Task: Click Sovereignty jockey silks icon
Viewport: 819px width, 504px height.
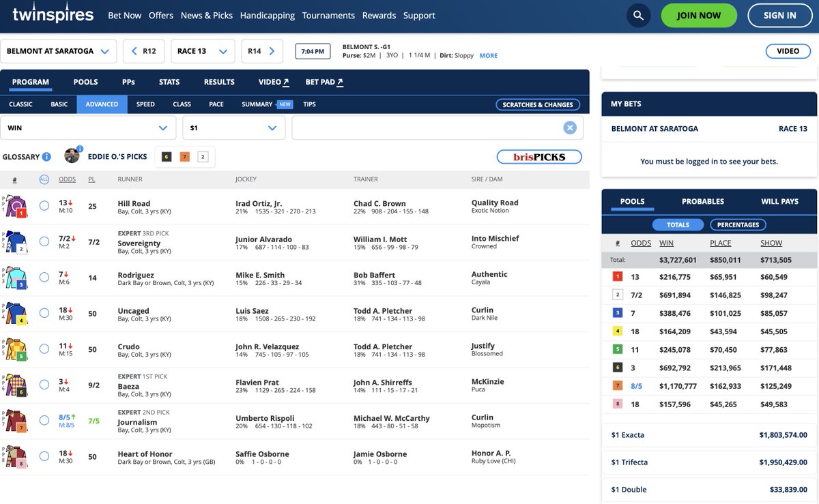Action: (x=15, y=242)
